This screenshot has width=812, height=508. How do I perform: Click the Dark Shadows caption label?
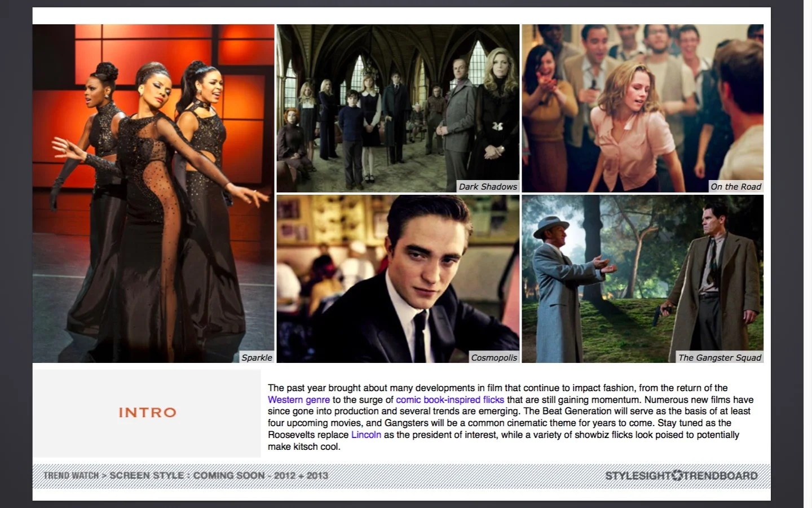(x=488, y=187)
